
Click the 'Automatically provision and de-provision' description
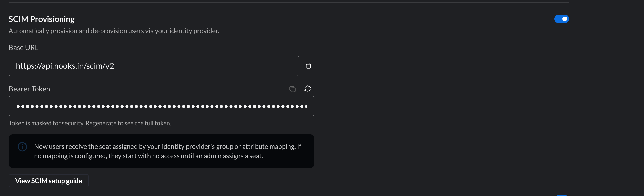[x=114, y=31]
